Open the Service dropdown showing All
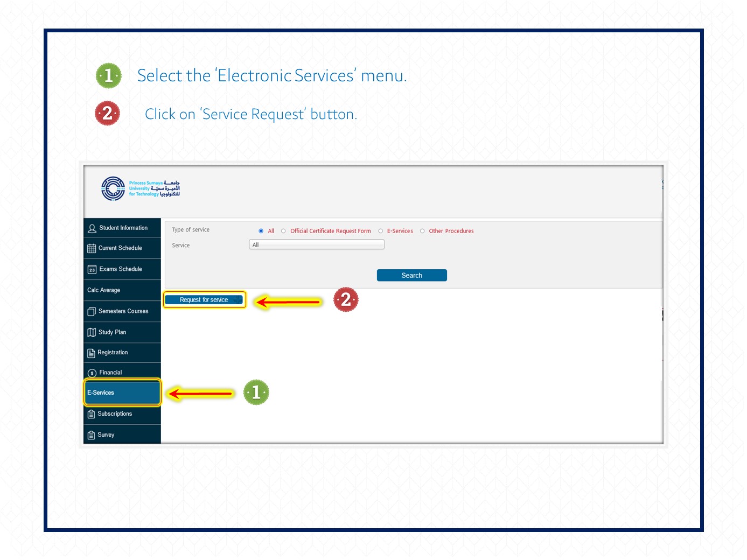The width and height of the screenshot is (747, 560). (x=317, y=245)
